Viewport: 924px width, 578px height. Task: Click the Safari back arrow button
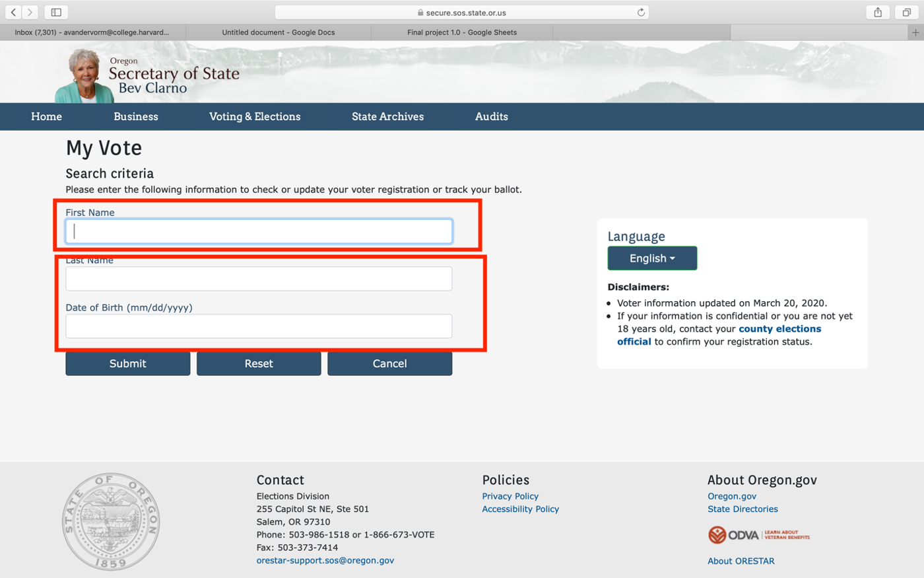(x=13, y=12)
